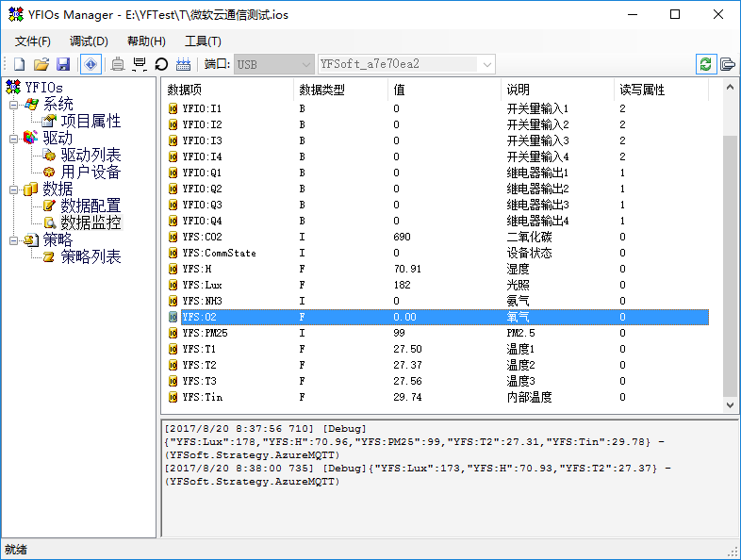
Task: Click the value 690 for CO2
Action: [x=403, y=238]
